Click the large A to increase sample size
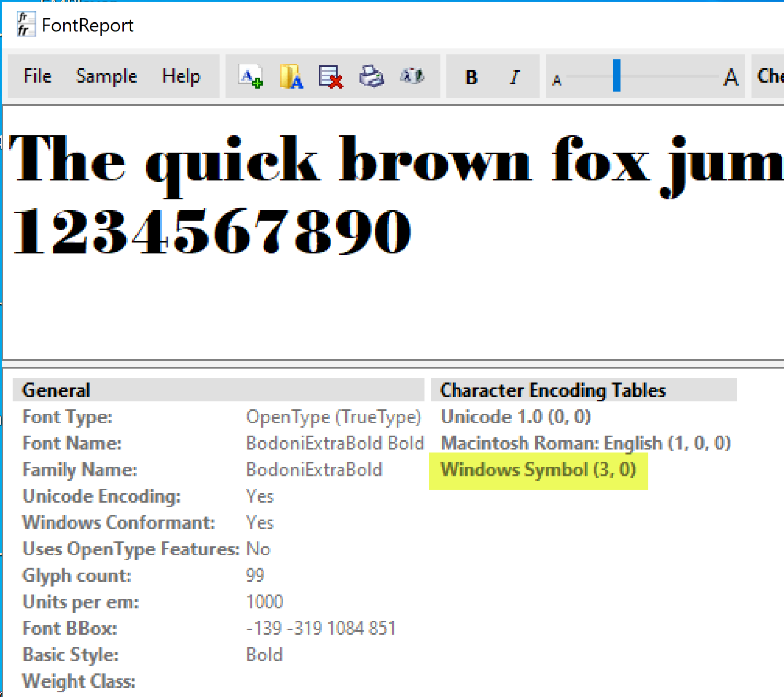 (731, 77)
